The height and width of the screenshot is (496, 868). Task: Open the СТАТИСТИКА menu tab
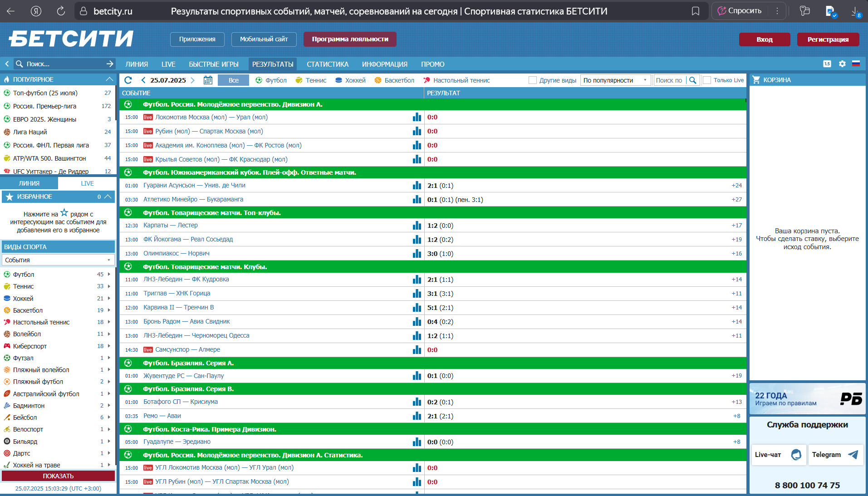click(328, 64)
